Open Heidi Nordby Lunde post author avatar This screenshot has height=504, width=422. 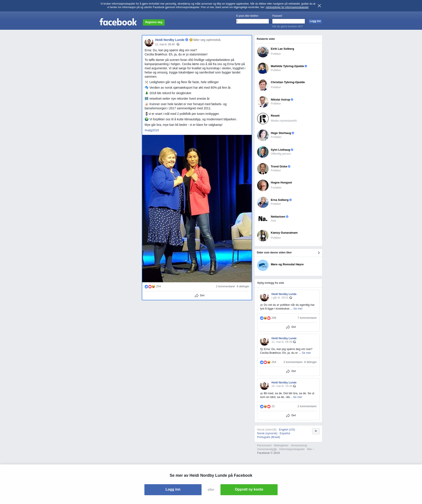[149, 42]
